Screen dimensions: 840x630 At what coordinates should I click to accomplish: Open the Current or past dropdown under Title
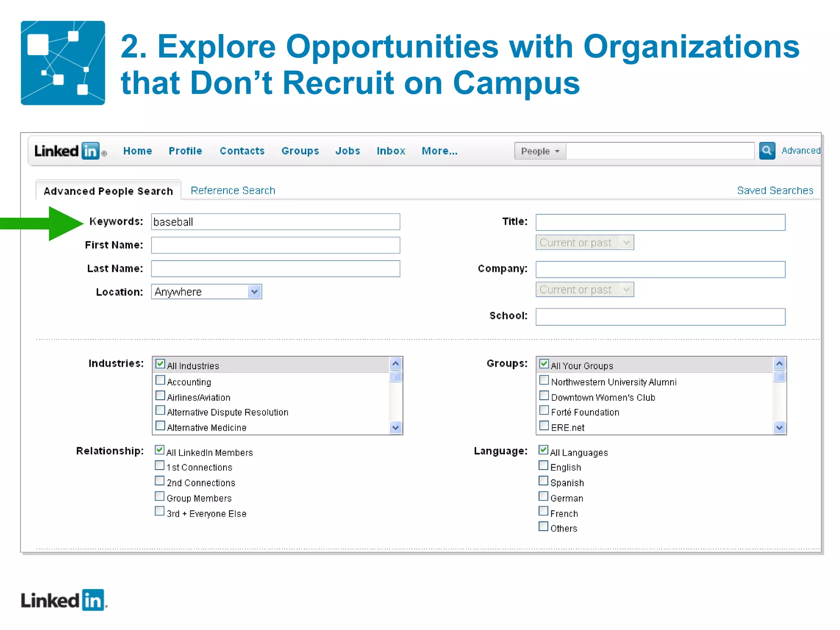[x=584, y=242]
